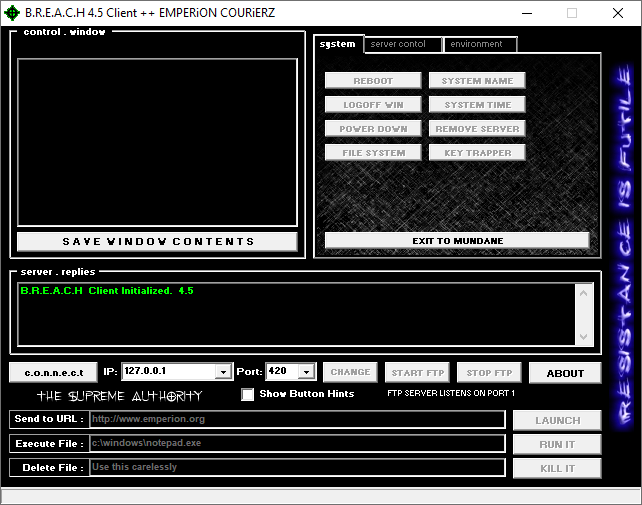Expand the Port number dropdown

(x=306, y=371)
